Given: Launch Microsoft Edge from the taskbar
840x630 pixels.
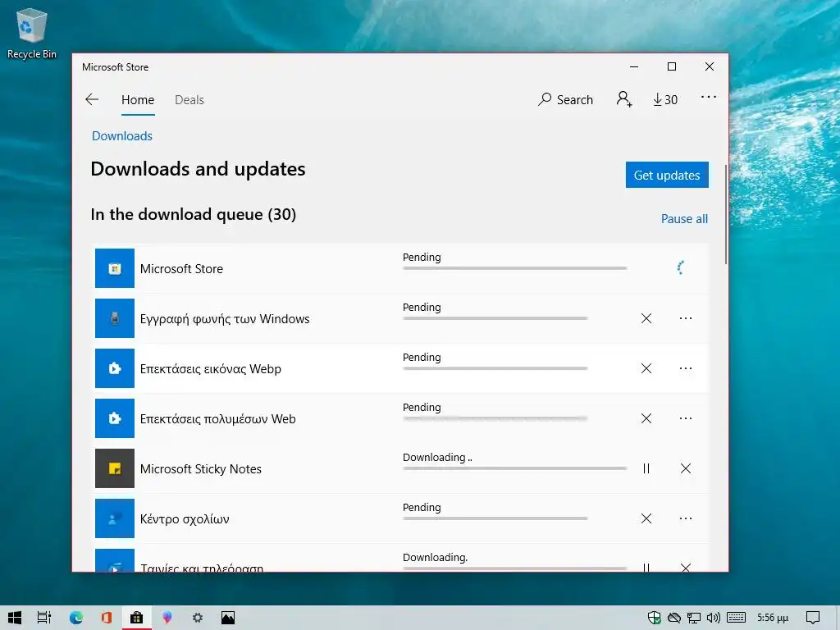Looking at the screenshot, I should [76, 618].
